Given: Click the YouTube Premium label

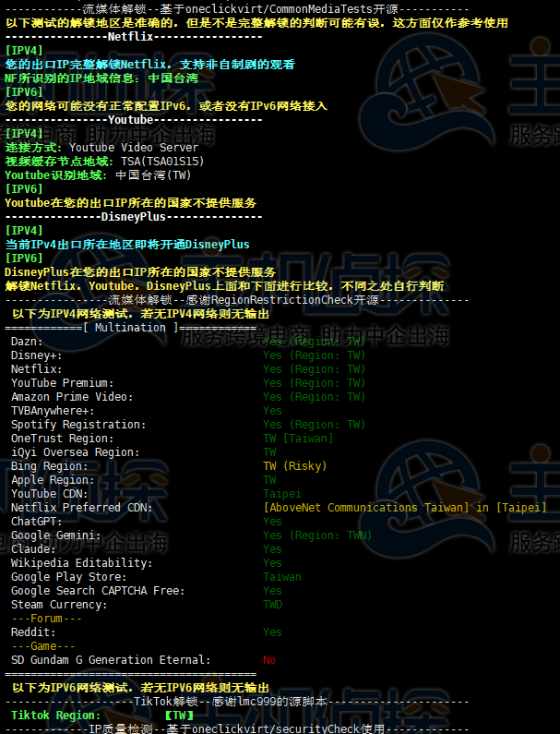Looking at the screenshot, I should click(62, 383).
